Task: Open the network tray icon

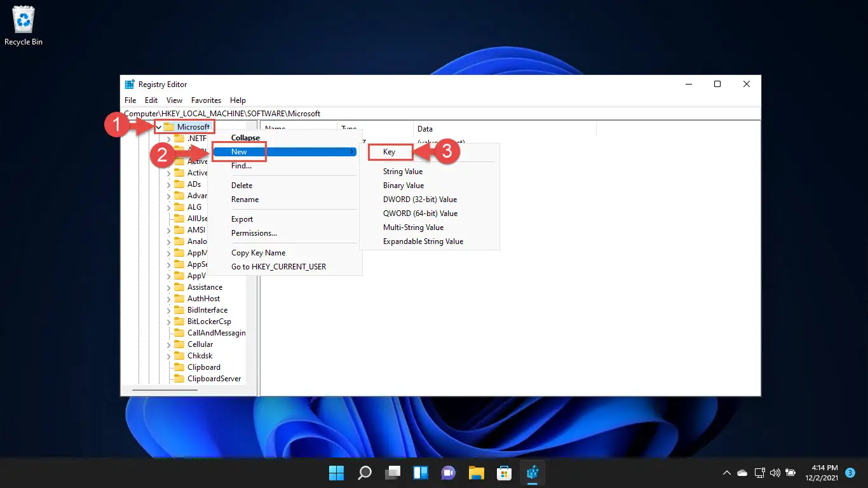Action: point(759,473)
